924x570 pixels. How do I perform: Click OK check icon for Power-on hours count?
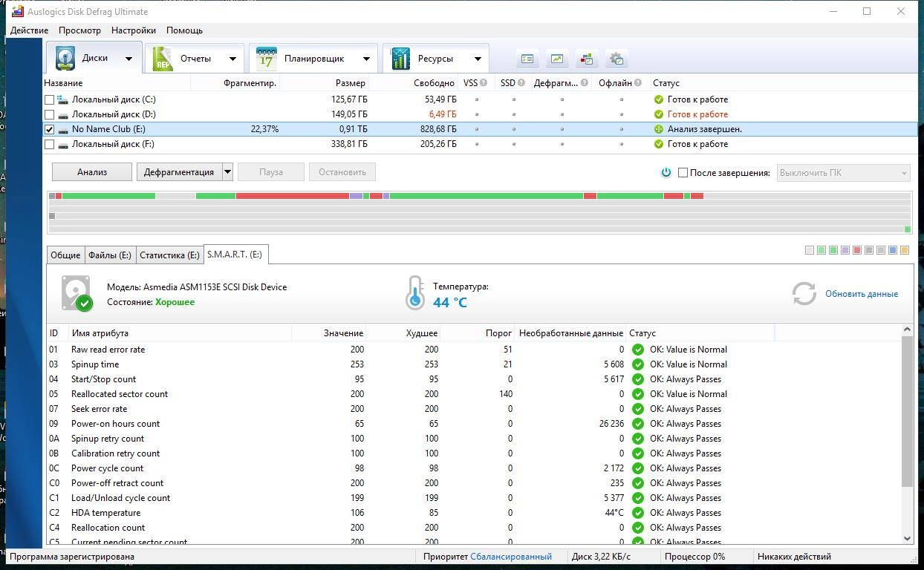tap(637, 424)
